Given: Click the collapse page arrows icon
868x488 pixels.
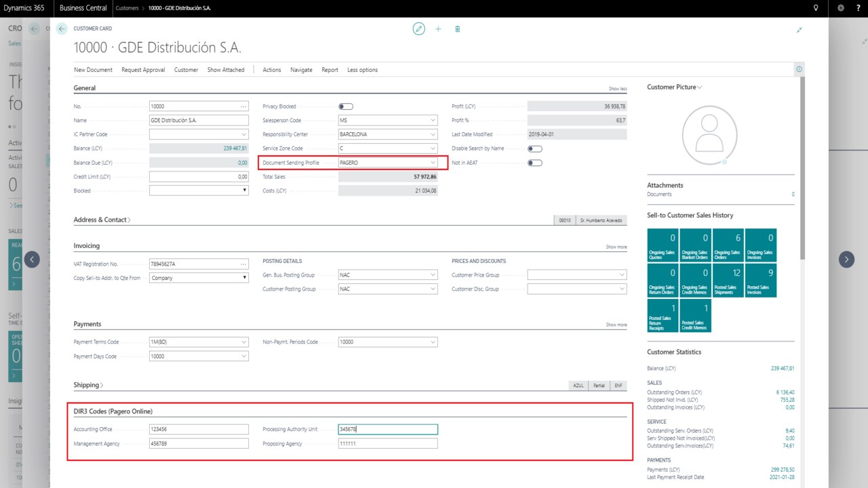Looking at the screenshot, I should coord(800,30).
